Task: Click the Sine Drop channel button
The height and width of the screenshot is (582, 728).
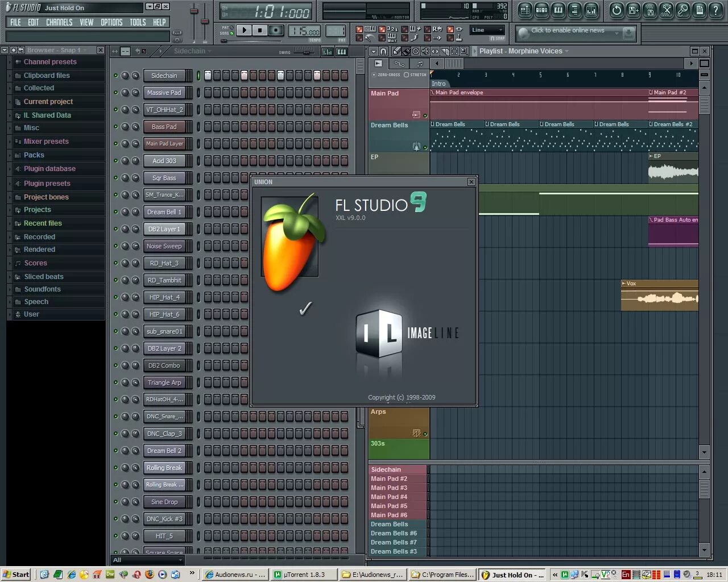Action: click(x=164, y=502)
